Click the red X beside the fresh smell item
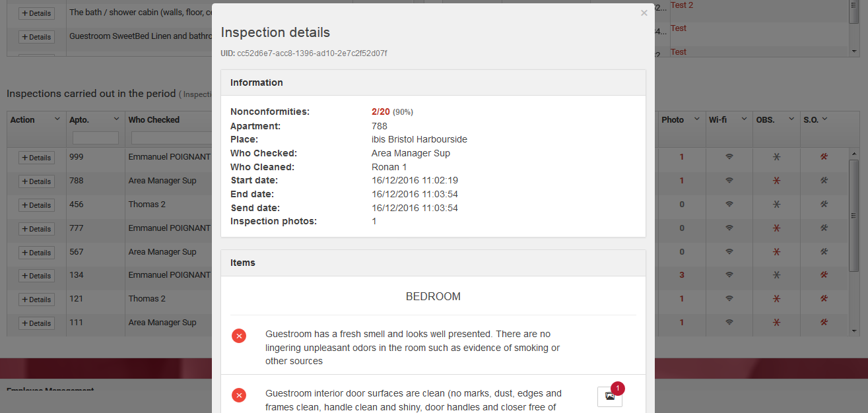This screenshot has width=868, height=413. click(x=239, y=336)
